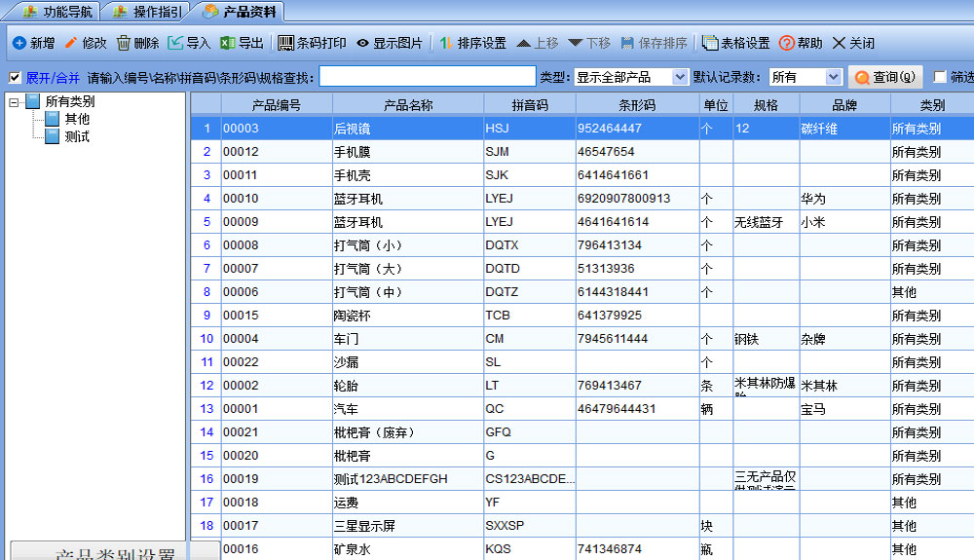Click the 新增 (Add) toolbar icon
Viewport: 974px width, 560px height.
[x=19, y=43]
